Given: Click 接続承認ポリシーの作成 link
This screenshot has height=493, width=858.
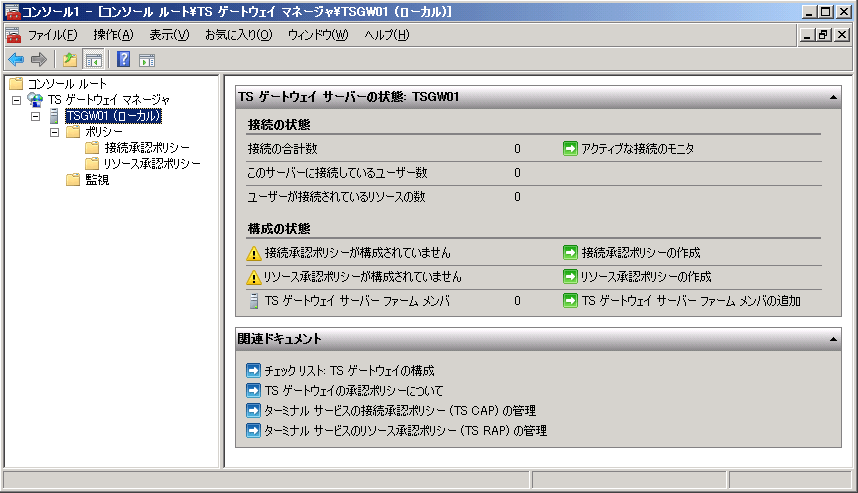Looking at the screenshot, I should tap(641, 253).
